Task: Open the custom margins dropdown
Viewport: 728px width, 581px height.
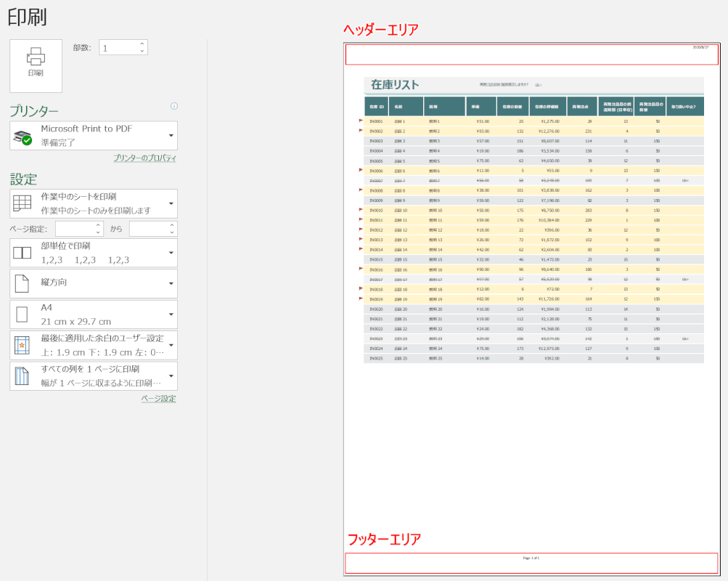Action: (94, 345)
